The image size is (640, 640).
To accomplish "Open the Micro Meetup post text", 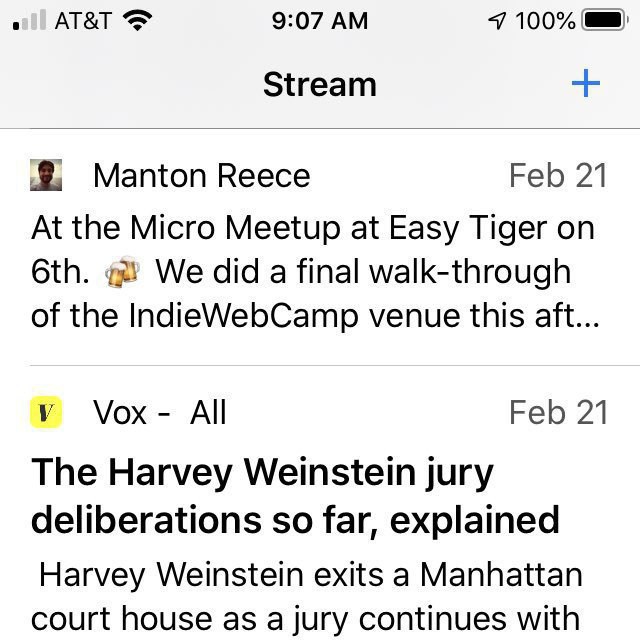I will click(312, 228).
